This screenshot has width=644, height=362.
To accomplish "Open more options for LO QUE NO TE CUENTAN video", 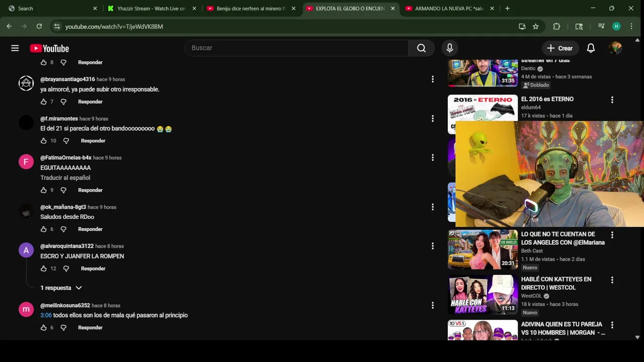I will pyautogui.click(x=612, y=235).
